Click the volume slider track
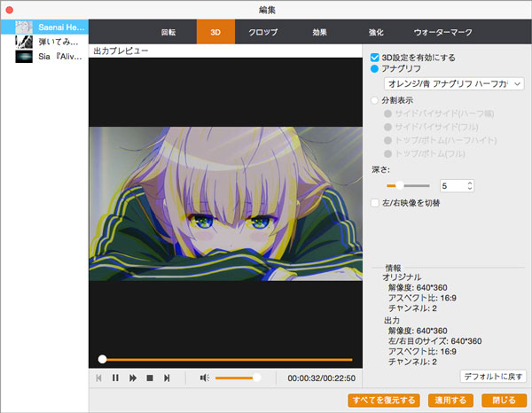Image resolution: width=532 pixels, height=413 pixels. (238, 378)
